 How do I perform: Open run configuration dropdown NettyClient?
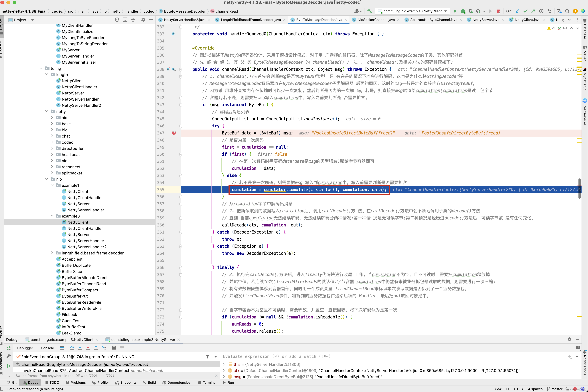point(413,11)
